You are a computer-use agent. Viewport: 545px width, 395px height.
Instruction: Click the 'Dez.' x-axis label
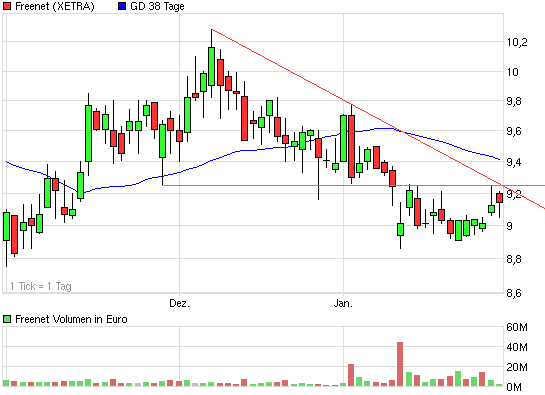click(179, 303)
